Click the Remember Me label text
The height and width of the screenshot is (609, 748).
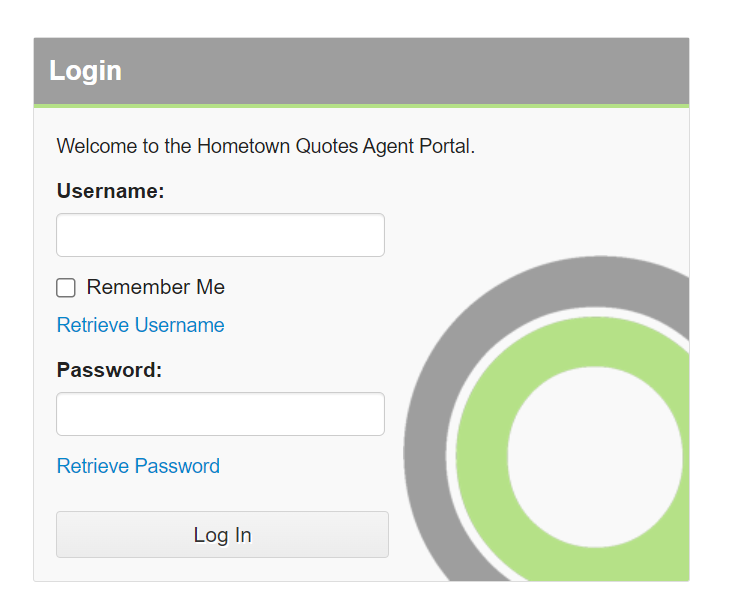click(155, 288)
